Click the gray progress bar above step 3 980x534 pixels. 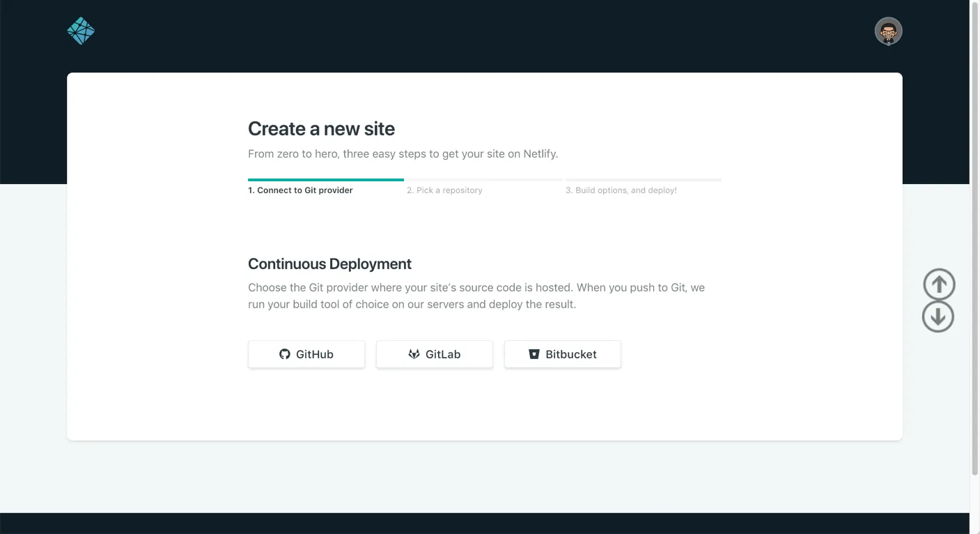[643, 180]
